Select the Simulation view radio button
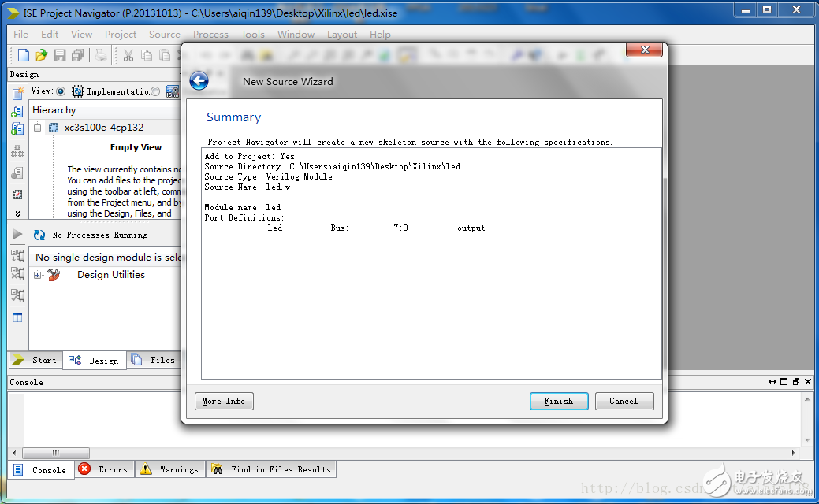 [x=155, y=91]
